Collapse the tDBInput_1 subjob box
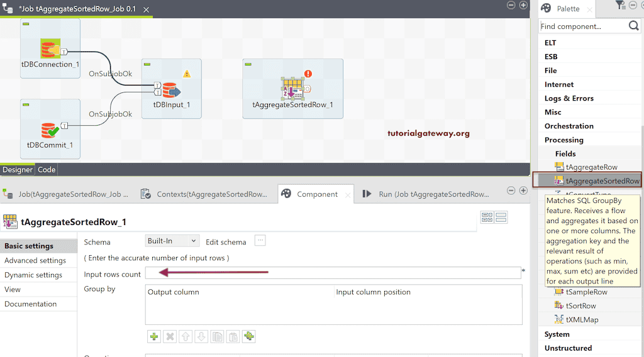 (147, 65)
